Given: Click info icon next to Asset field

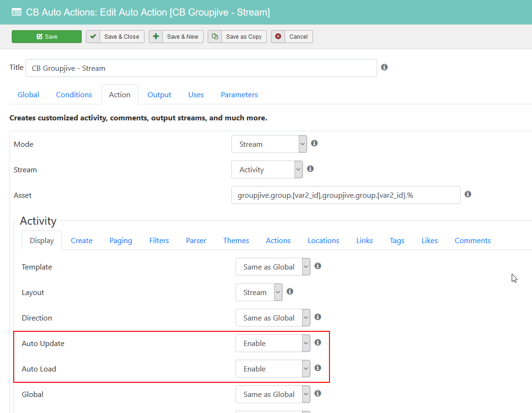Looking at the screenshot, I should tap(468, 194).
